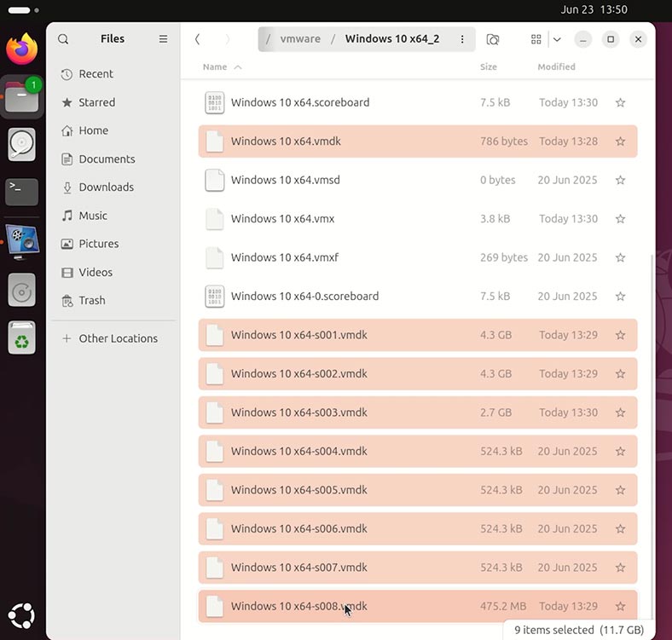Viewport: 672px width, 640px height.
Task: Select Windows 10 x64.vmdk file name
Action: click(286, 141)
